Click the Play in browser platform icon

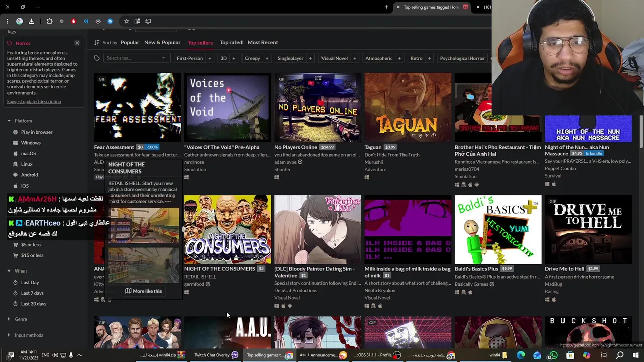16,132
